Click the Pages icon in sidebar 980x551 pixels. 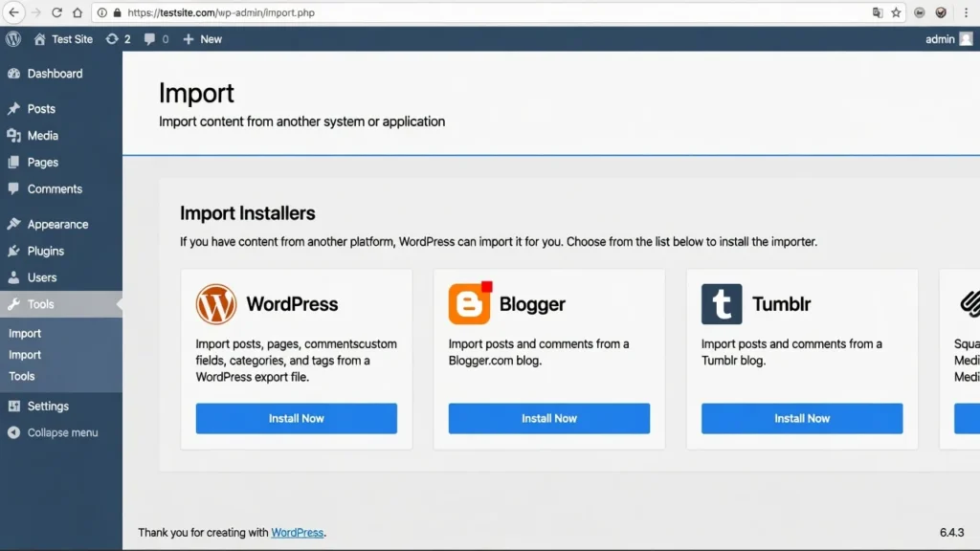click(13, 163)
